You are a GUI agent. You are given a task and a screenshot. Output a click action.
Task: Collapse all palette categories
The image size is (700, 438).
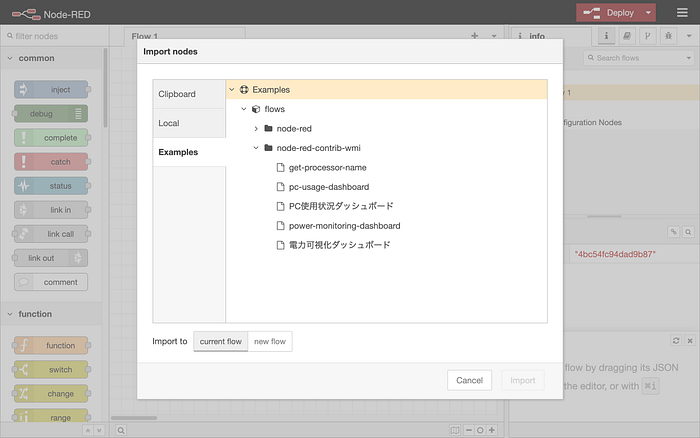[88, 430]
